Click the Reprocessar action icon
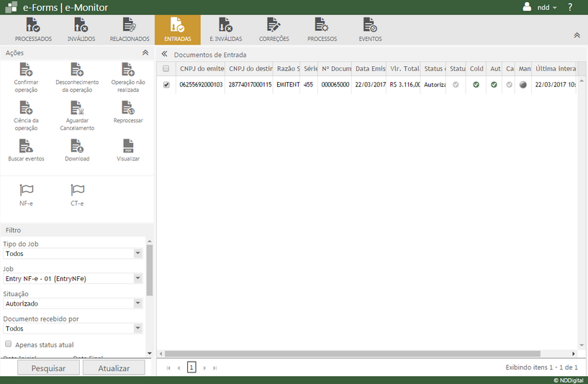Image resolution: width=588 pixels, height=384 pixels. point(128,108)
